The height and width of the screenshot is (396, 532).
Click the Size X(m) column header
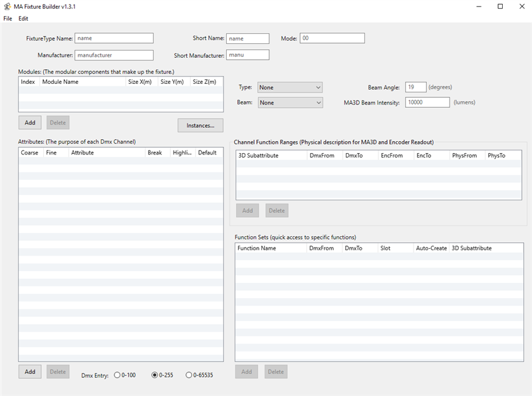pos(142,82)
